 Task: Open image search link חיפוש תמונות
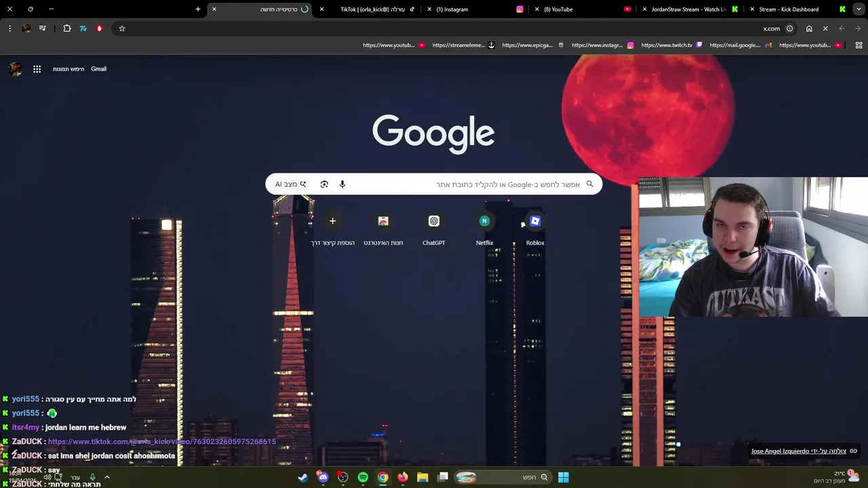point(68,69)
